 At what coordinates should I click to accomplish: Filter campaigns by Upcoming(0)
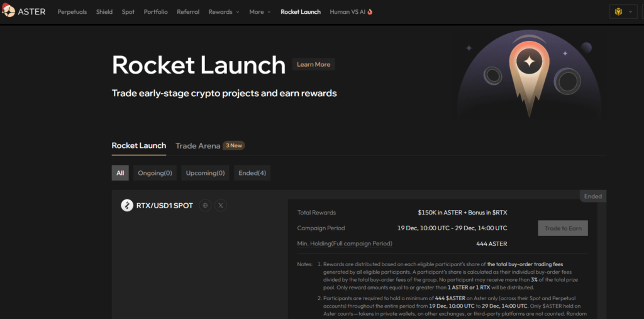tap(205, 173)
